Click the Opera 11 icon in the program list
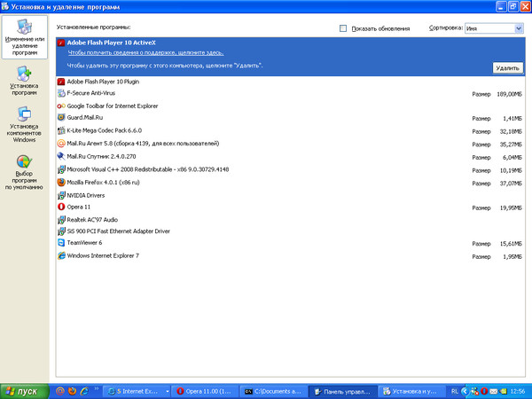 (x=61, y=207)
